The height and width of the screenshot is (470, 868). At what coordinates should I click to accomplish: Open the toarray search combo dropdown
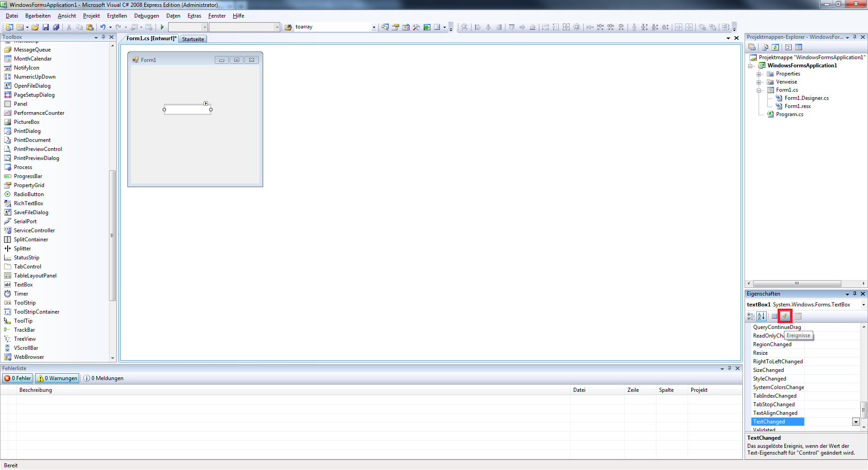point(374,27)
